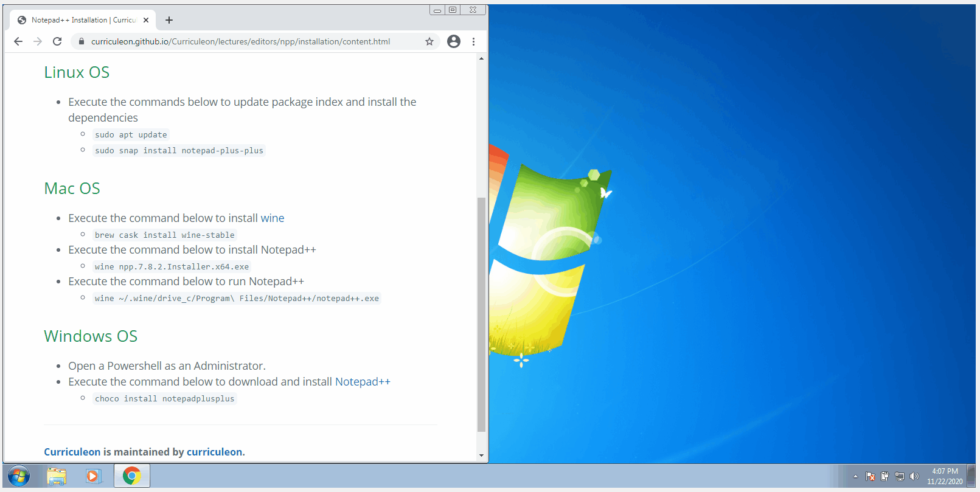Launch Windows Media Player from taskbar
Viewport: 980px width, 492px height.
click(x=92, y=476)
